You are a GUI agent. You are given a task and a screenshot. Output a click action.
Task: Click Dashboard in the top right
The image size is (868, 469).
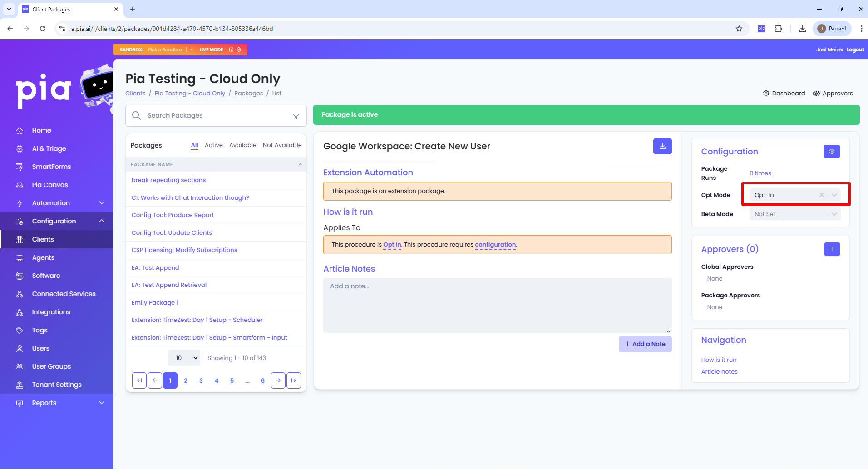pos(784,94)
